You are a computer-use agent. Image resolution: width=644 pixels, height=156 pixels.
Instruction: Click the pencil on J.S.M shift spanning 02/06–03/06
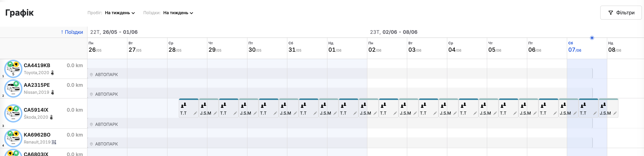415,113
